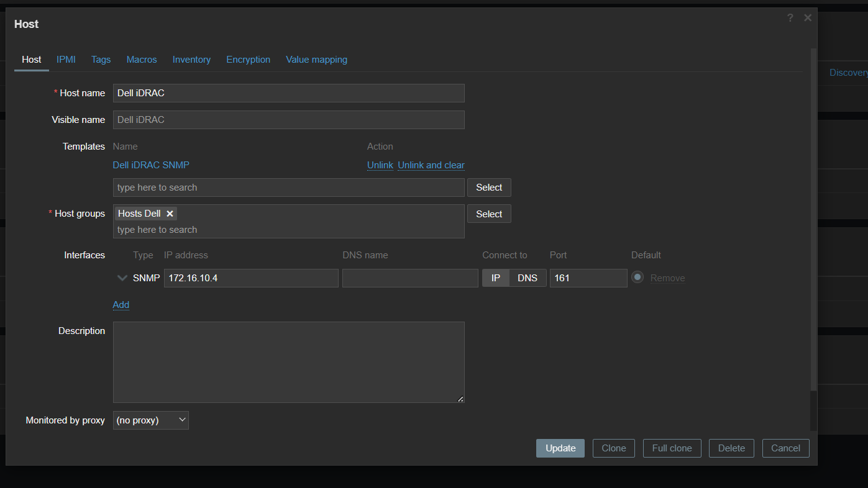Close the Host dialog

pos(807,18)
